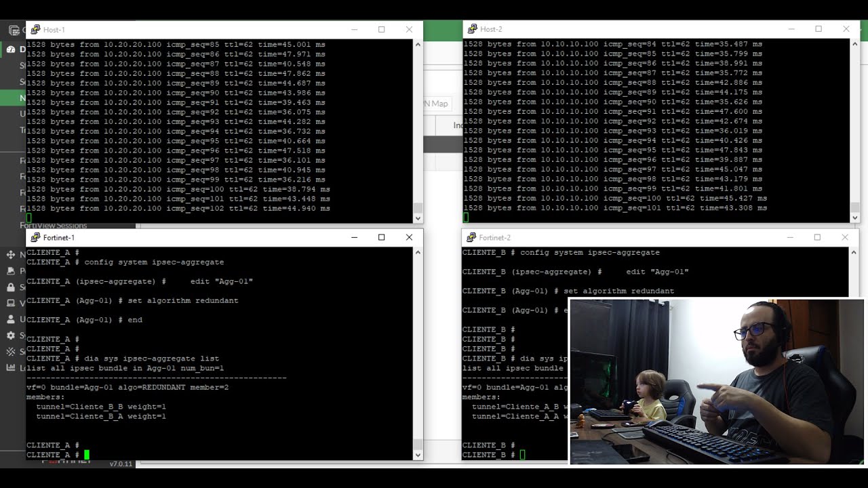Open the Dashboard gauge icon in FortiGate sidebar
This screenshot has height=488, width=868.
coord(12,49)
